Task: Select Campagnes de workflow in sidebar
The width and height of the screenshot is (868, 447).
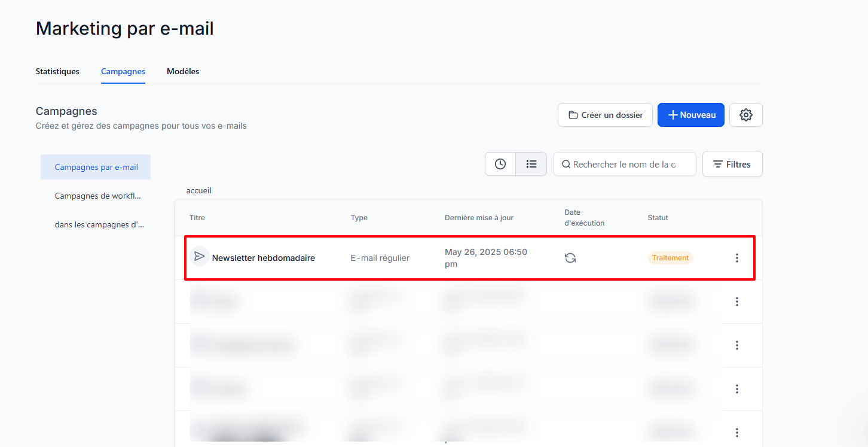Action: click(x=98, y=196)
